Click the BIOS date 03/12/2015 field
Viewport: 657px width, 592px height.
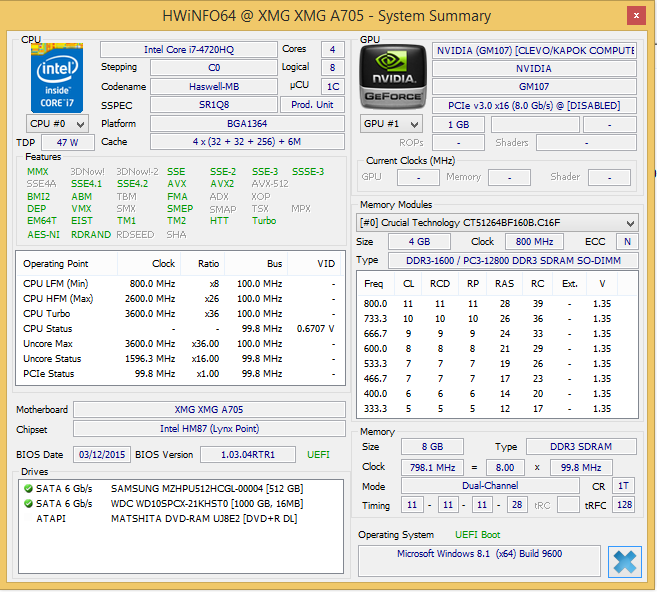click(x=102, y=455)
